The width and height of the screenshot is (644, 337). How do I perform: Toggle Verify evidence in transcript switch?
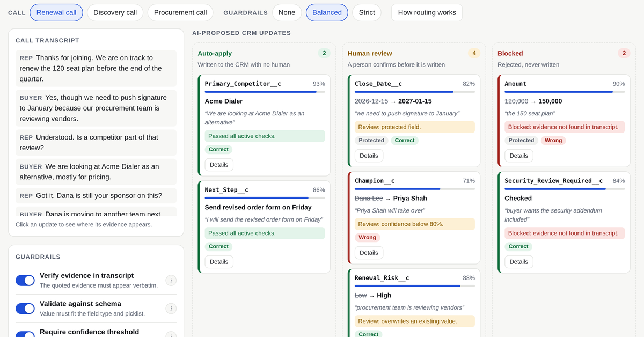25,280
